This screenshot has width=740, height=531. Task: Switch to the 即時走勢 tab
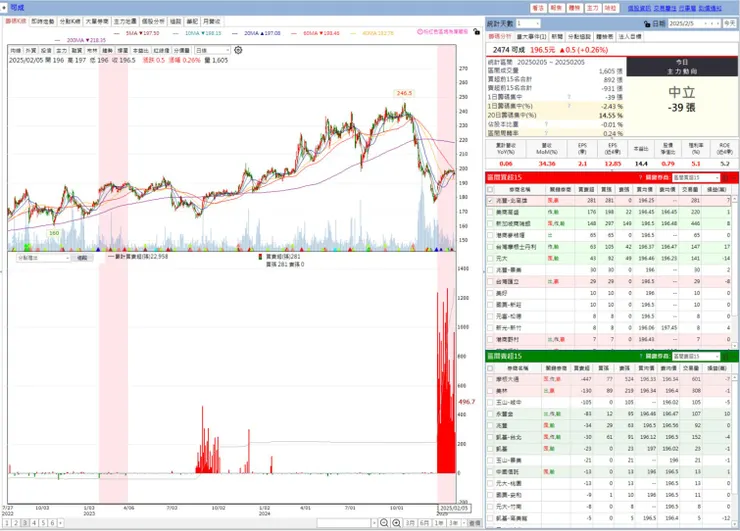[43, 21]
